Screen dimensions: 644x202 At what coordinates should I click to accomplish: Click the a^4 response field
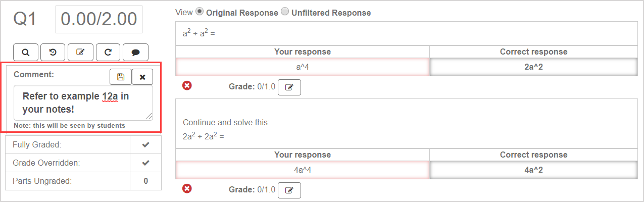click(x=303, y=67)
